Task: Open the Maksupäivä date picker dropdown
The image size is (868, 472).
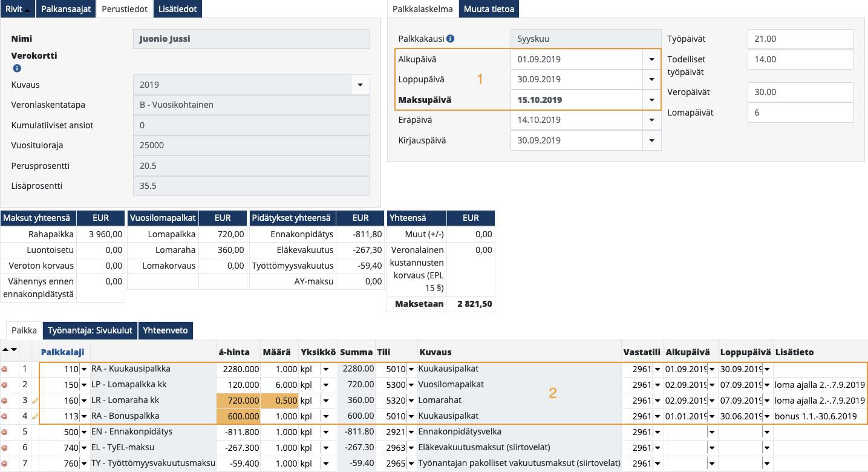Action: point(651,100)
